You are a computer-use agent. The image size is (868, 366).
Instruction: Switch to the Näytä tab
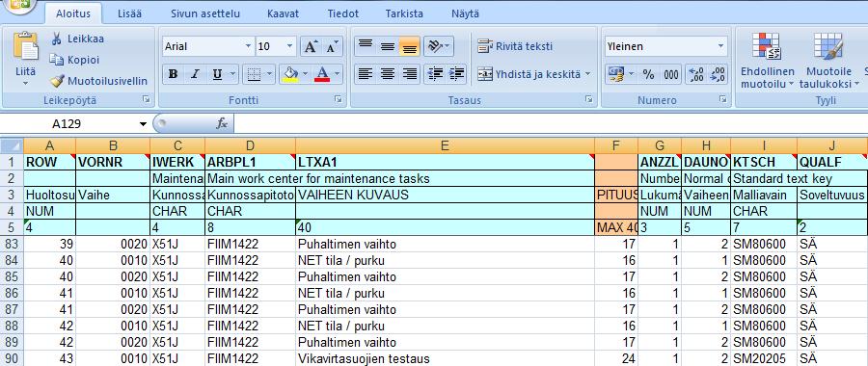point(465,13)
